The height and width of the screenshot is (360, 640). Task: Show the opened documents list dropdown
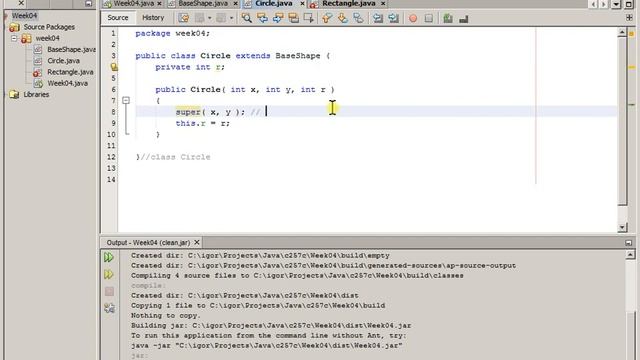click(x=616, y=4)
